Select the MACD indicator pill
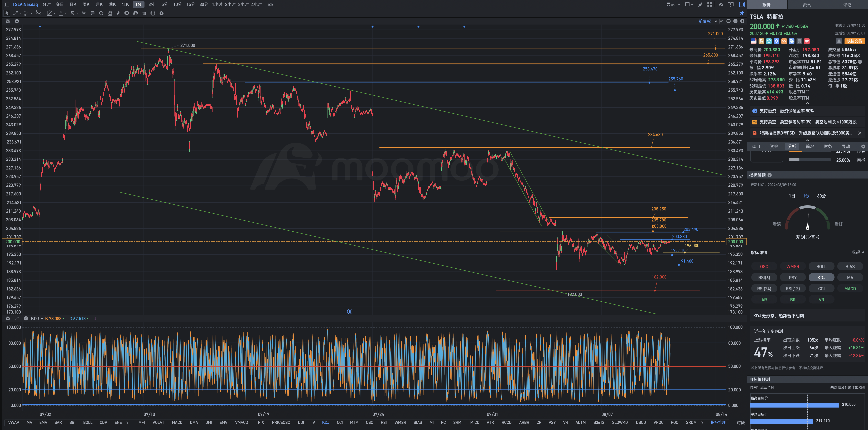The image size is (868, 430). [x=850, y=289]
